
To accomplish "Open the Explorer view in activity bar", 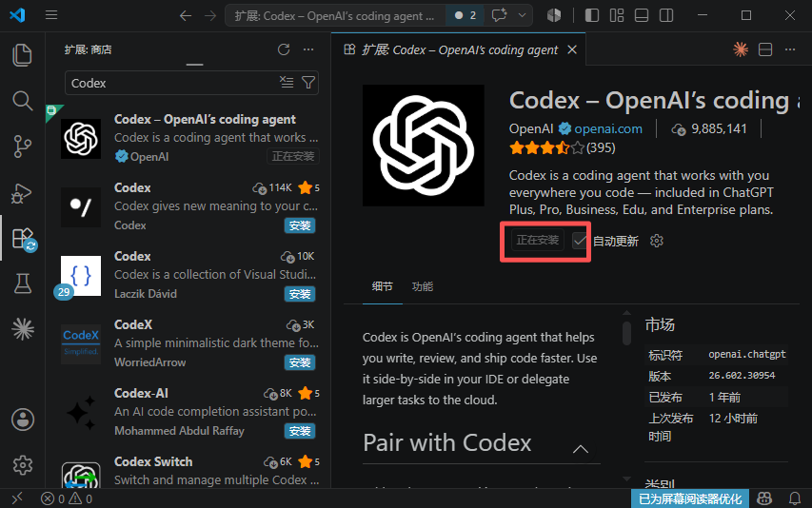I will [x=22, y=55].
